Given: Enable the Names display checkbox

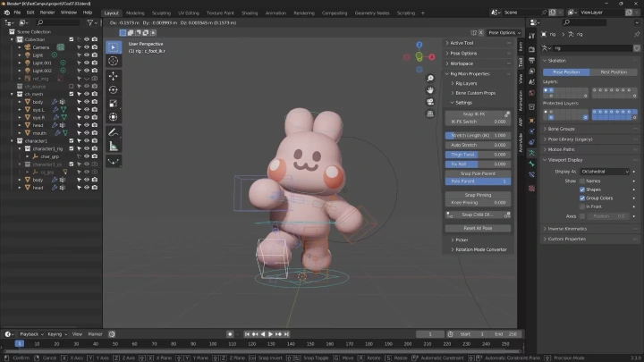Looking at the screenshot, I should pos(582,181).
